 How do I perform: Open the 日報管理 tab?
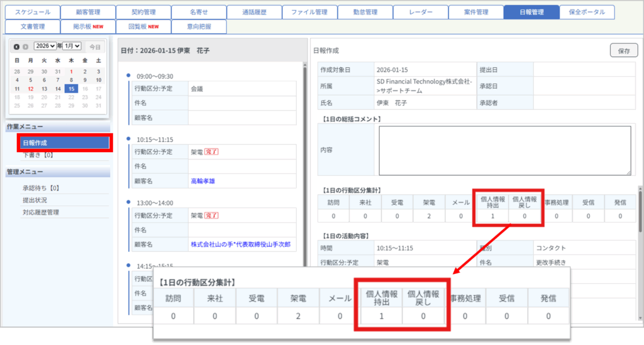click(531, 12)
